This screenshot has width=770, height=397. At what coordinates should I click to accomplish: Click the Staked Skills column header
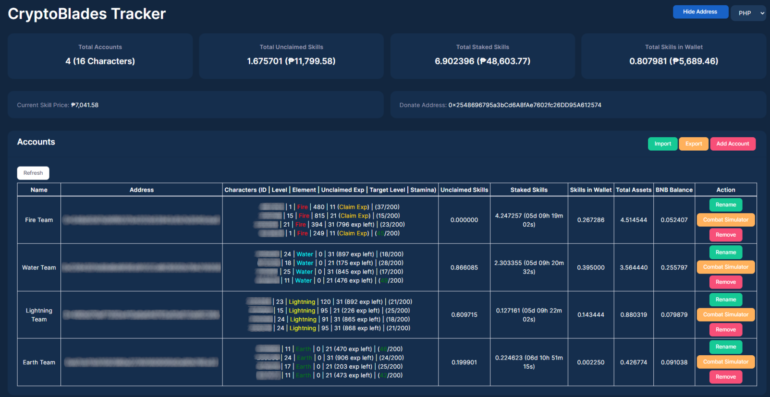click(528, 190)
